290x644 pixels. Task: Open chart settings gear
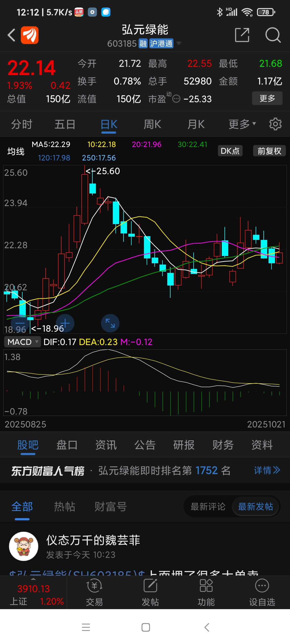(275, 124)
